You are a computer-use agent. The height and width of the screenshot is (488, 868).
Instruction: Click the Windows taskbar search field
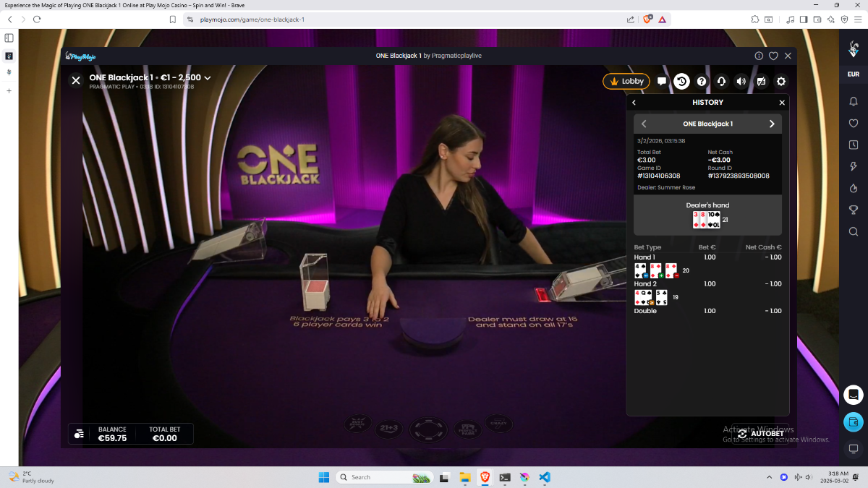[380, 477]
